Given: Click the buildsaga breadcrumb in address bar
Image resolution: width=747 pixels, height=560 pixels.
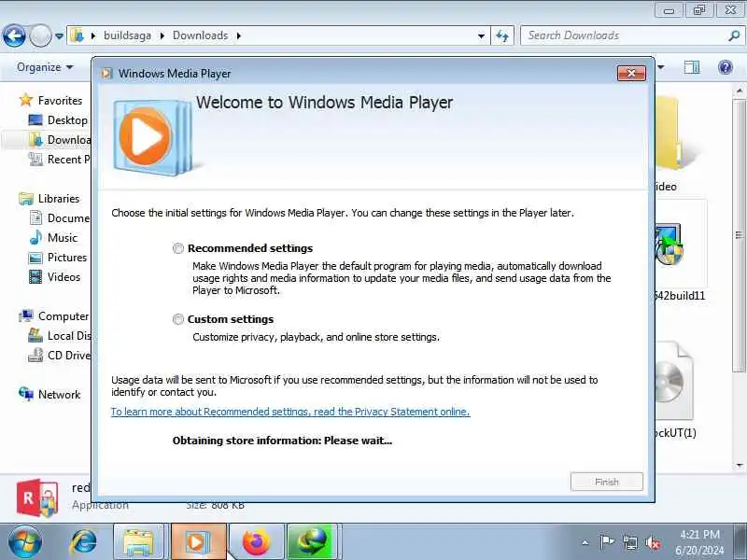Looking at the screenshot, I should pos(127,35).
